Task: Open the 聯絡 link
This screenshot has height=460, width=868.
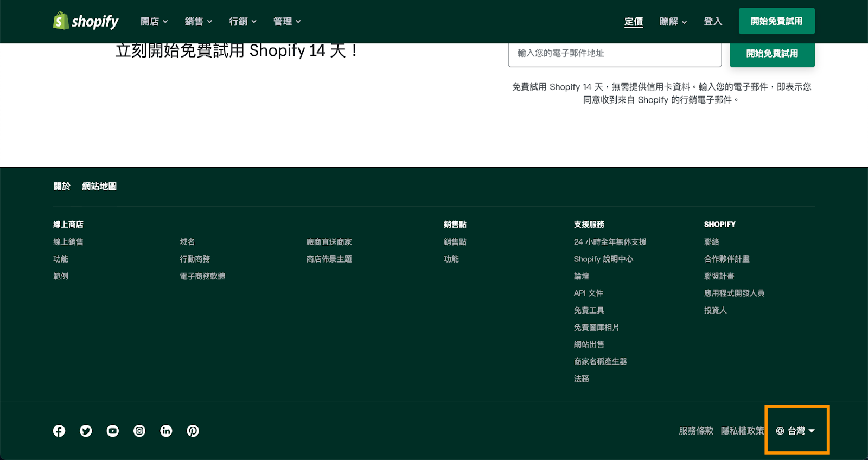Action: pos(712,242)
